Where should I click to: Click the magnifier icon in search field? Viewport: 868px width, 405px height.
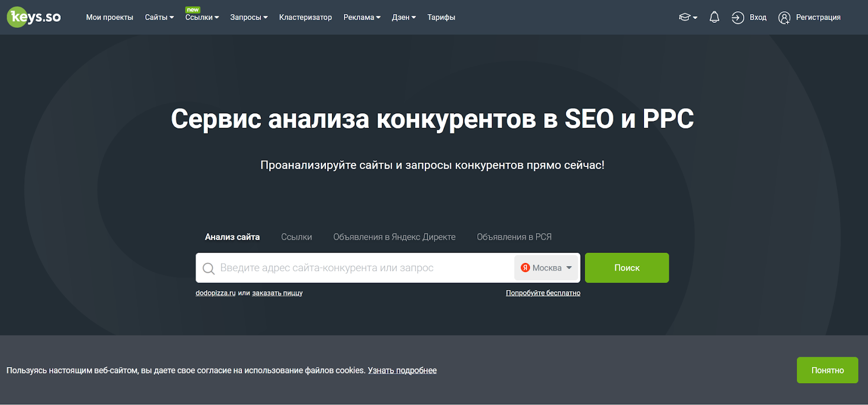208,268
